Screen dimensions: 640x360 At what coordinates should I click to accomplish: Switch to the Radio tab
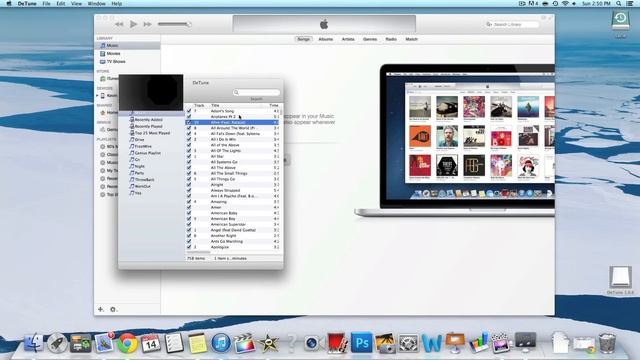point(391,39)
